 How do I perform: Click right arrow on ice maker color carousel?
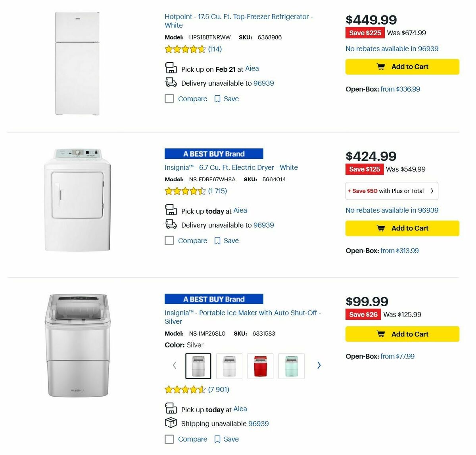[x=319, y=365]
